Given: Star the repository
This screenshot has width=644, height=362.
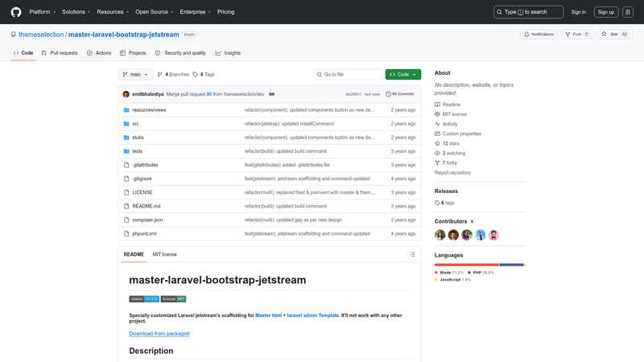Looking at the screenshot, I should click(x=615, y=35).
